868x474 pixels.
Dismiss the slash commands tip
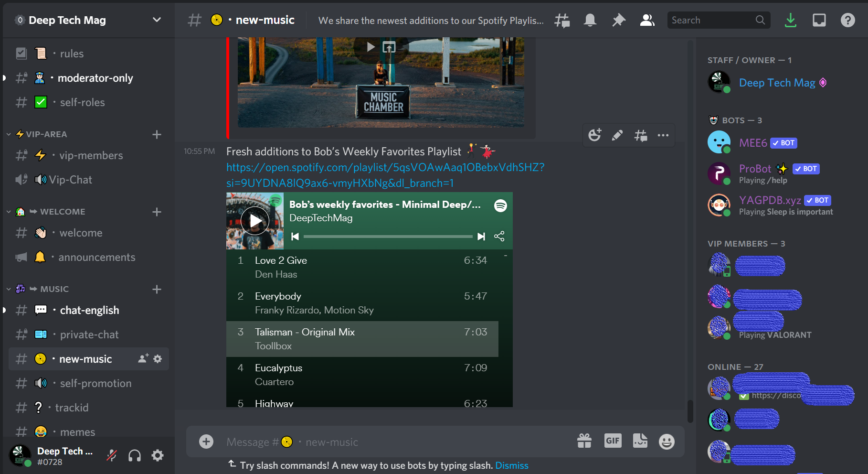coord(511,465)
